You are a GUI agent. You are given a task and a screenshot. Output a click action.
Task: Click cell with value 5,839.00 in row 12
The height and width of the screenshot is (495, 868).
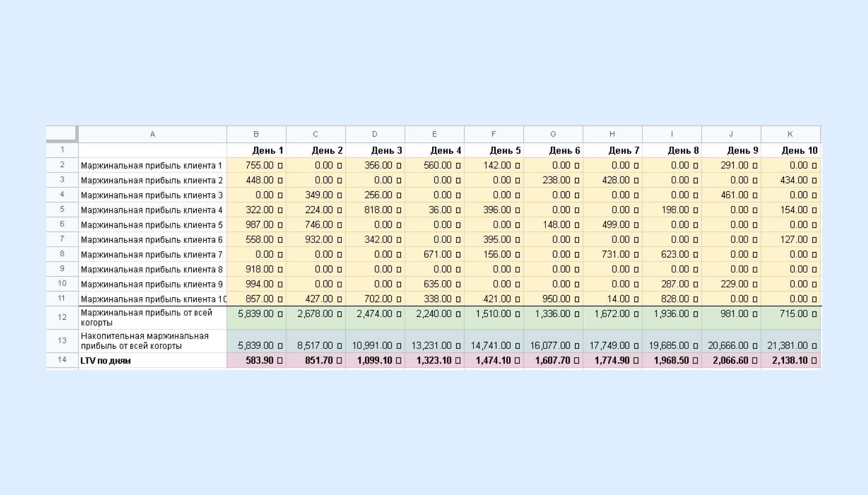pyautogui.click(x=257, y=317)
